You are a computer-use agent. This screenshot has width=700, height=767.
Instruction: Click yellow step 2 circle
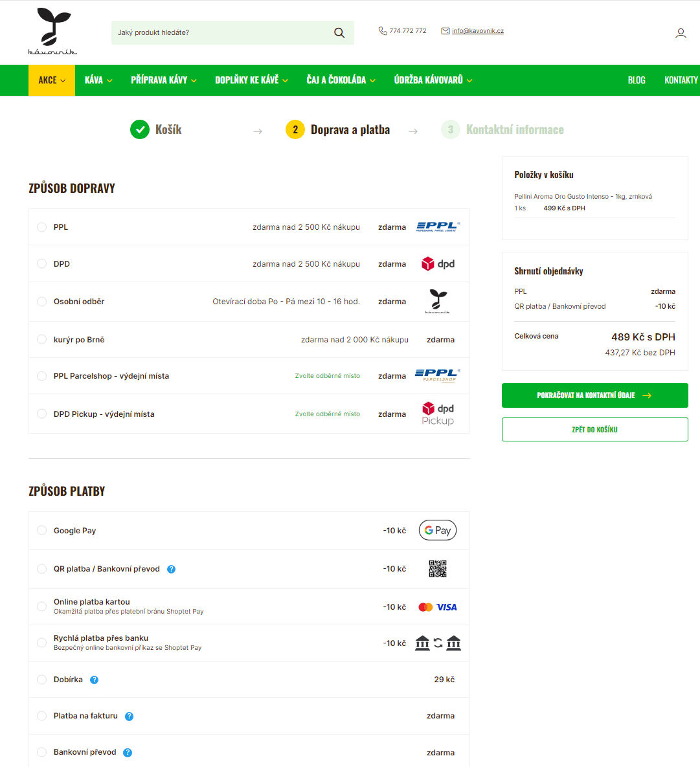click(x=295, y=129)
